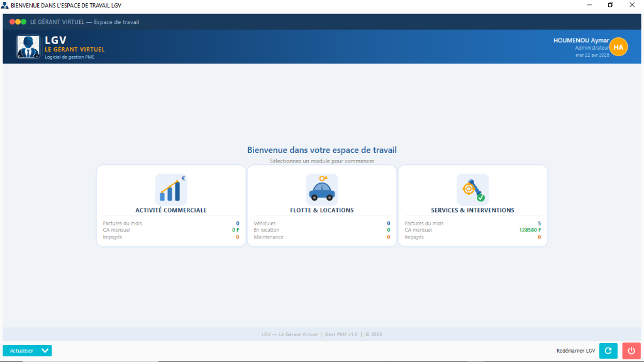This screenshot has height=362, width=644.
Task: Click CA mensuel value 128580 F
Action: 530,230
